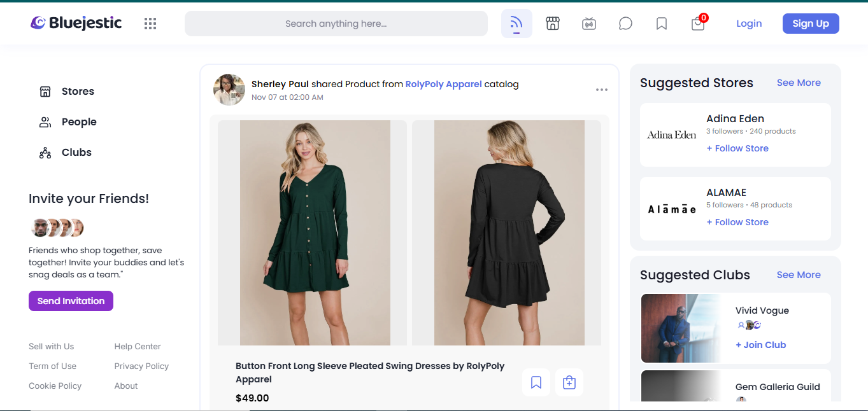Viewport: 868px width, 411px height.
Task: Click the Send Invitation button
Action: click(x=71, y=301)
